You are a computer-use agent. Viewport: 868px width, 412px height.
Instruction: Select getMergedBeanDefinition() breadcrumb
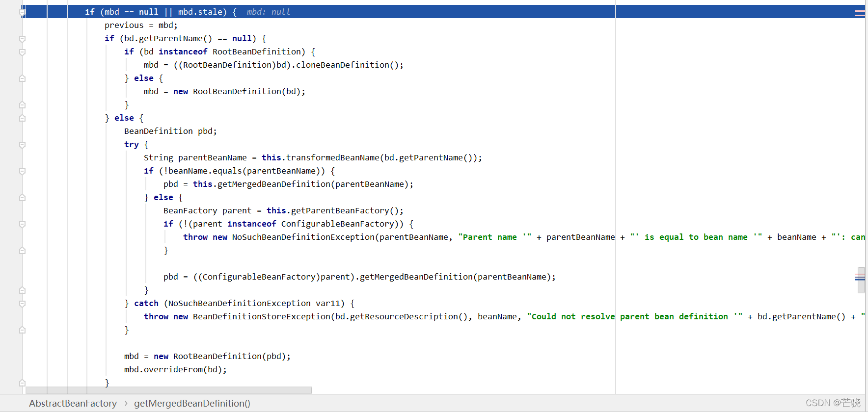point(192,403)
